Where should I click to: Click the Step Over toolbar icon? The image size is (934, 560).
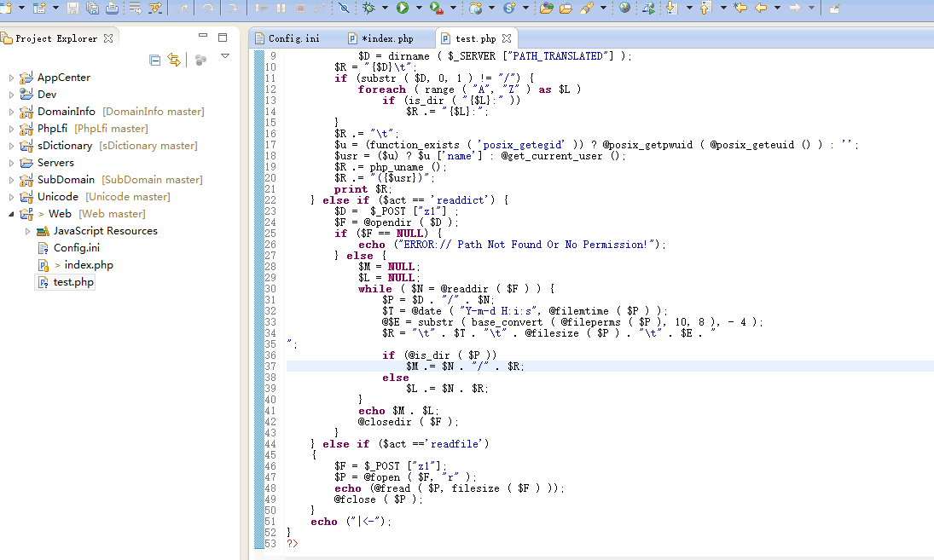(208, 8)
